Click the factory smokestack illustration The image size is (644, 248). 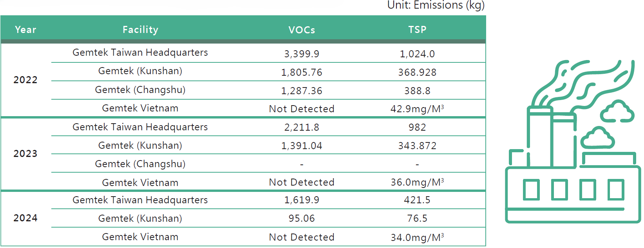click(x=572, y=142)
